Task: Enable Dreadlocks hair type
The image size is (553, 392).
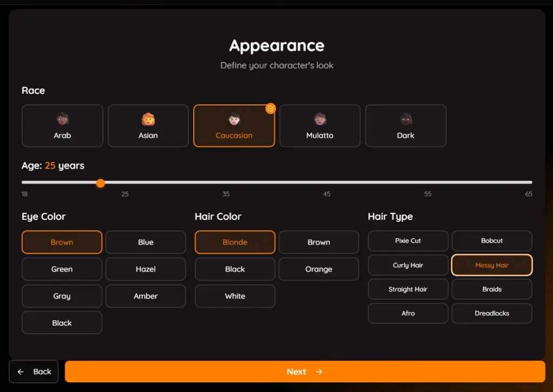Action: [x=491, y=313]
